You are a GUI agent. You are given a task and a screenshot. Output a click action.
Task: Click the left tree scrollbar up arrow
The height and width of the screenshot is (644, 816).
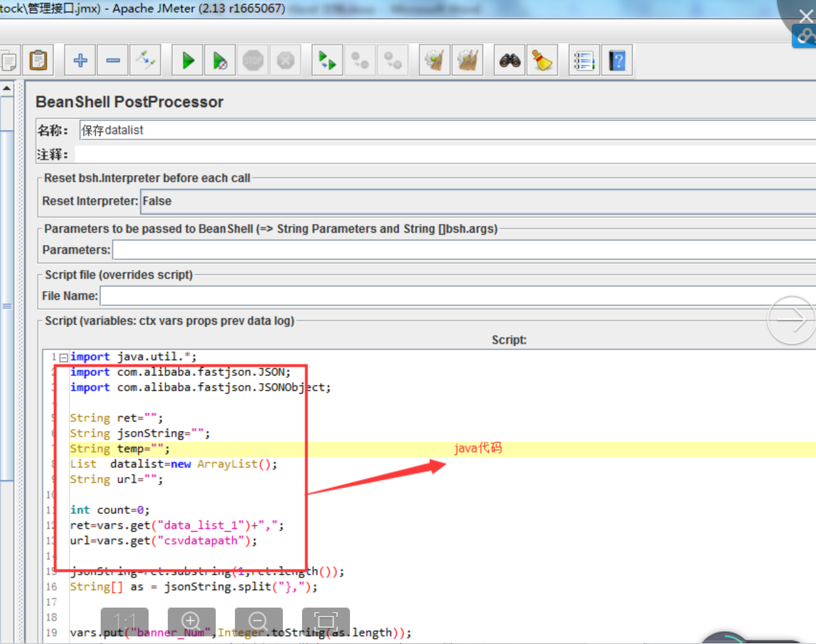coord(7,89)
